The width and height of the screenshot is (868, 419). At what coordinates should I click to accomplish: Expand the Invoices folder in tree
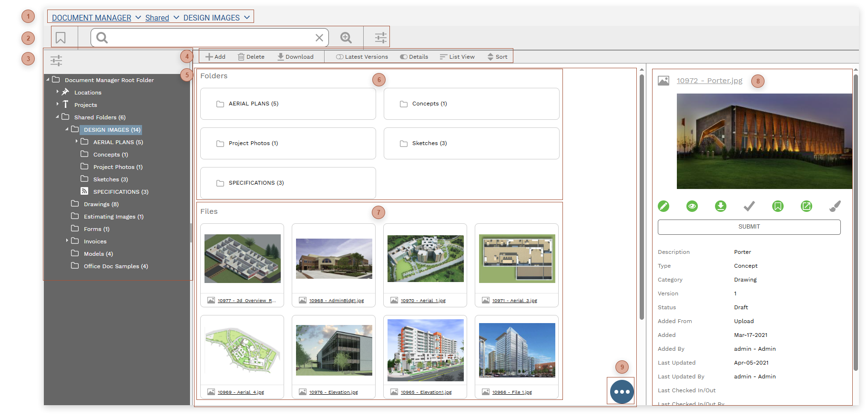click(67, 241)
